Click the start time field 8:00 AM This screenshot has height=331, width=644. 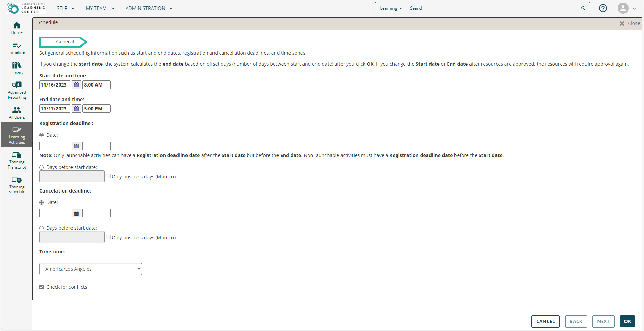click(x=96, y=85)
